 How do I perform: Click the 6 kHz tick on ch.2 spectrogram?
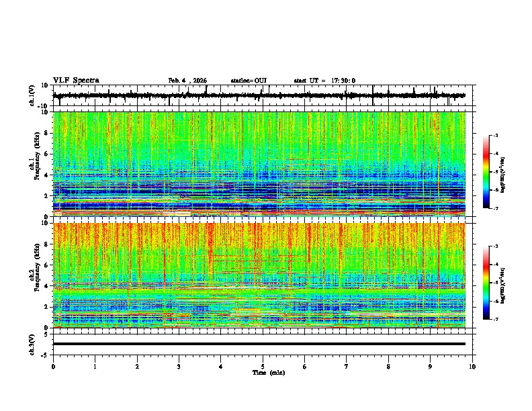[x=46, y=265]
